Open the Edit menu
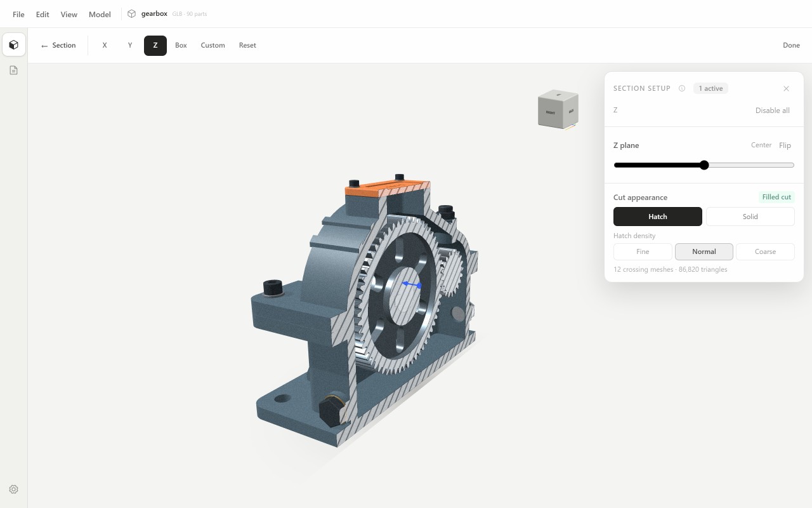The height and width of the screenshot is (508, 812). point(43,14)
